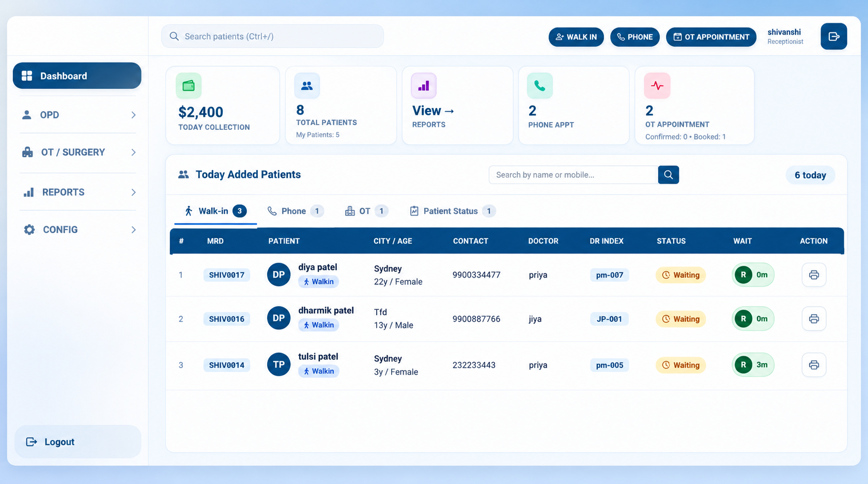This screenshot has height=484, width=868.
Task: Open the OT tab
Action: (x=366, y=211)
